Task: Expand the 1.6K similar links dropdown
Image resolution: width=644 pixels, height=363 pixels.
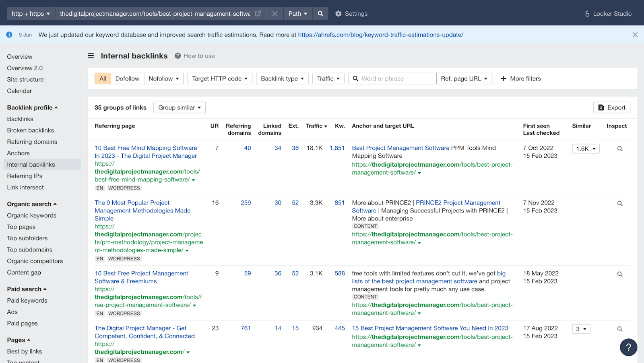Action: [x=586, y=149]
